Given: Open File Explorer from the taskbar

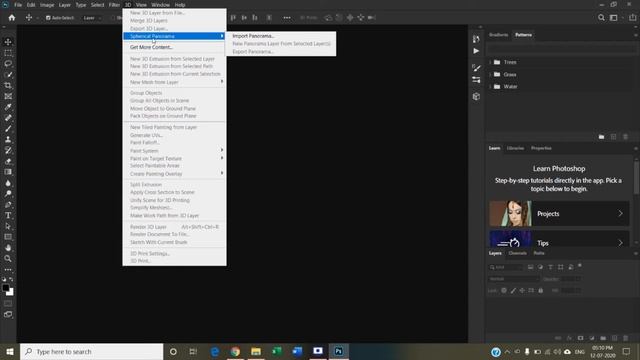Looking at the screenshot, I should pyautogui.click(x=256, y=351).
